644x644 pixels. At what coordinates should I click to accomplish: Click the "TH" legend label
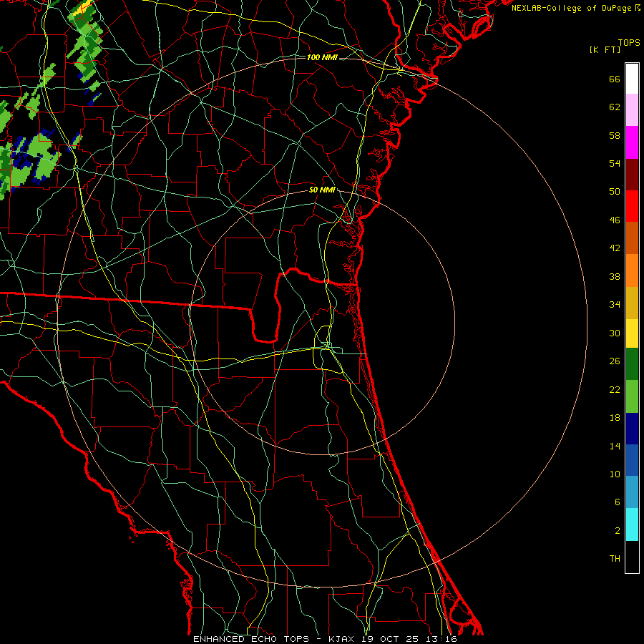tap(615, 559)
